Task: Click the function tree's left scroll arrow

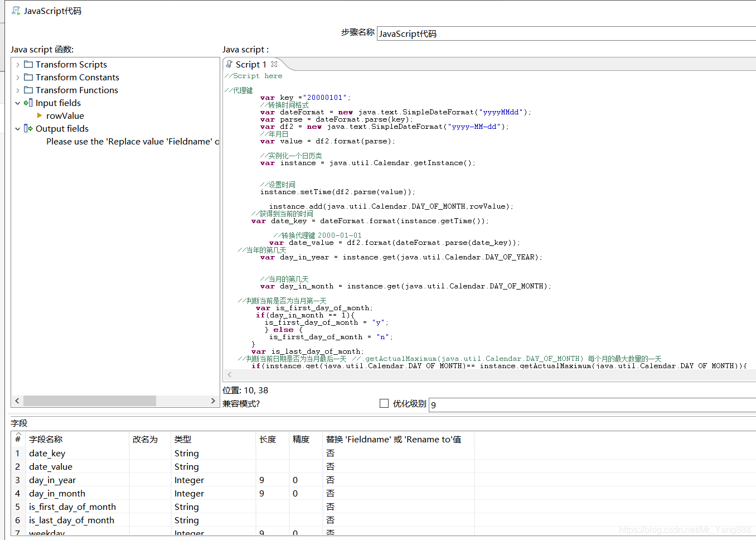Action: [x=17, y=401]
